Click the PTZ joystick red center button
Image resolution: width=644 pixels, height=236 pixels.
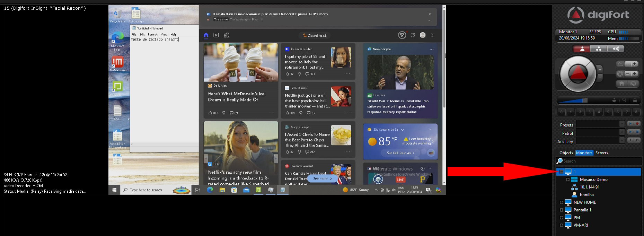tap(578, 74)
